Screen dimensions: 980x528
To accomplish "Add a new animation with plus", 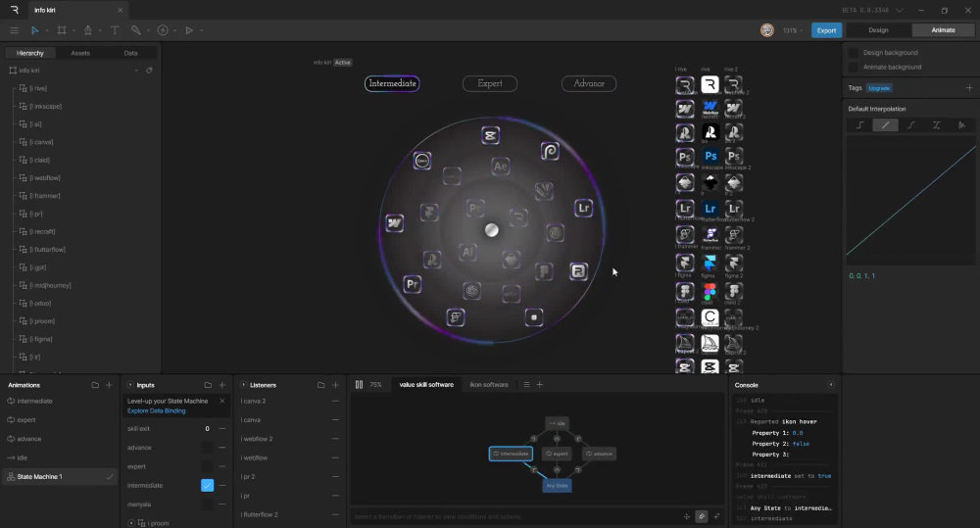I will [x=109, y=385].
